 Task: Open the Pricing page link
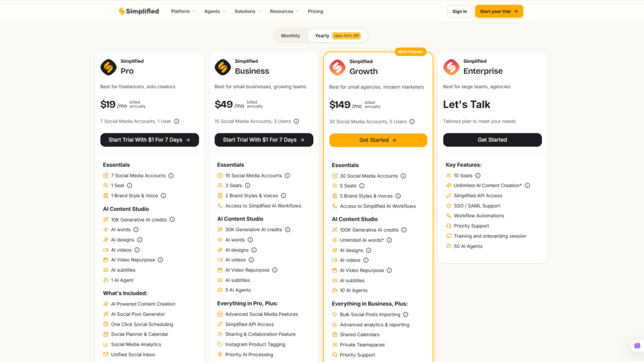tap(316, 11)
